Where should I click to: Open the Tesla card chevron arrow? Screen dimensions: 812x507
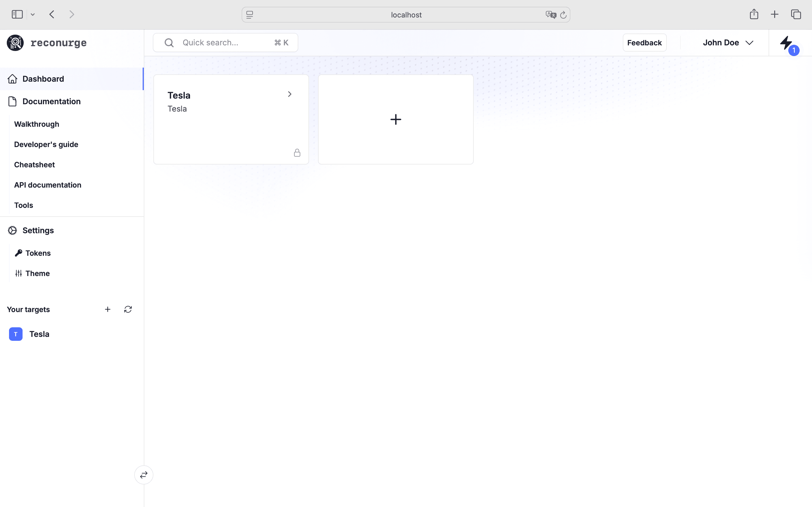290,94
